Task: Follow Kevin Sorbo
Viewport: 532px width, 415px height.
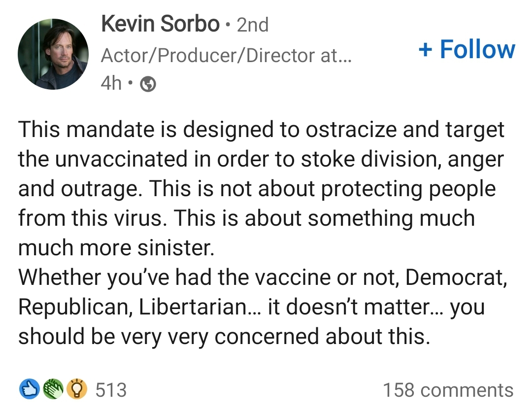Action: [x=467, y=49]
